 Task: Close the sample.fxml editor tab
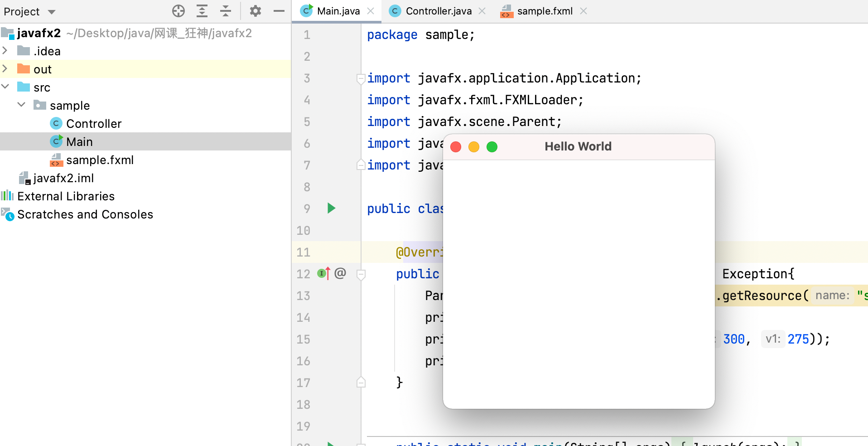583,11
